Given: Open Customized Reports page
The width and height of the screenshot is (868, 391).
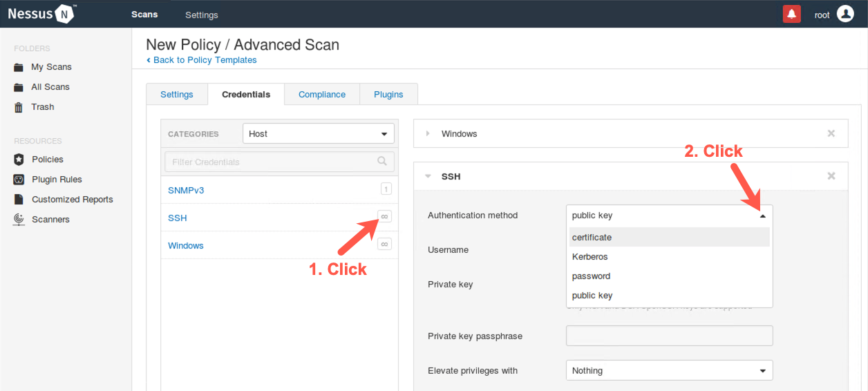Looking at the screenshot, I should [x=73, y=199].
